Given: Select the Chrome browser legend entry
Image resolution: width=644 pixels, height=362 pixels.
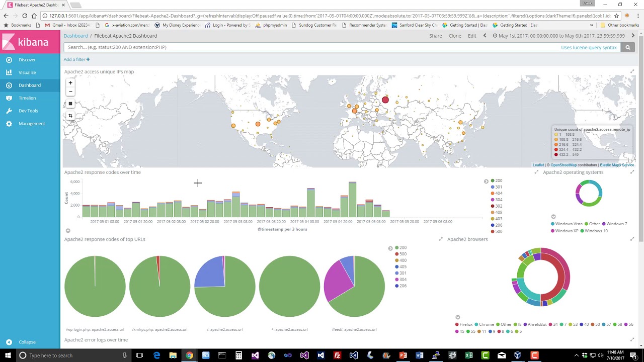Looking at the screenshot, I should (484, 324).
